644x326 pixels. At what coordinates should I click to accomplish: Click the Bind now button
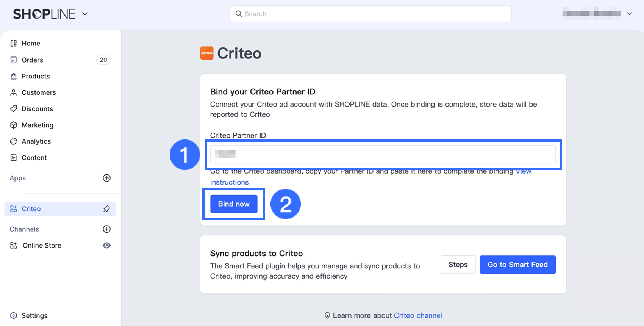(234, 204)
